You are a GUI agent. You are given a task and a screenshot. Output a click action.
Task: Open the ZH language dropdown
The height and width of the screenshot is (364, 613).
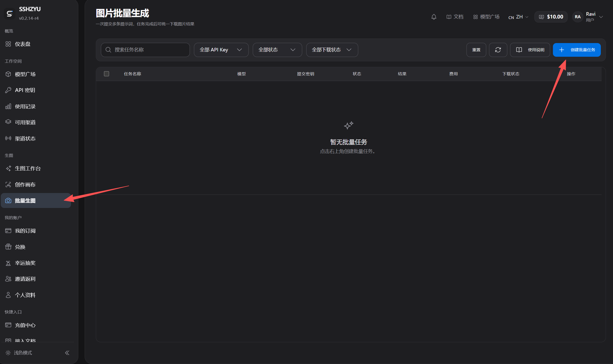[518, 17]
